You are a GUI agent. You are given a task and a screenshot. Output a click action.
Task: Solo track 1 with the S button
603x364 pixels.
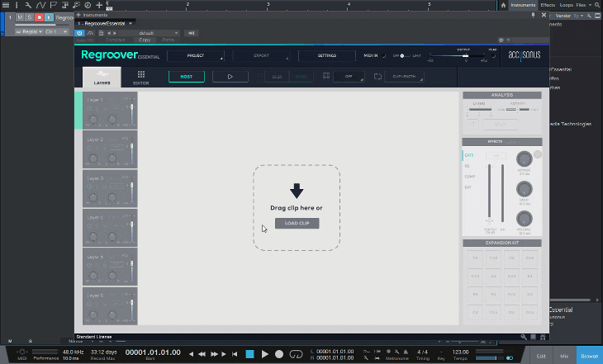tap(29, 17)
